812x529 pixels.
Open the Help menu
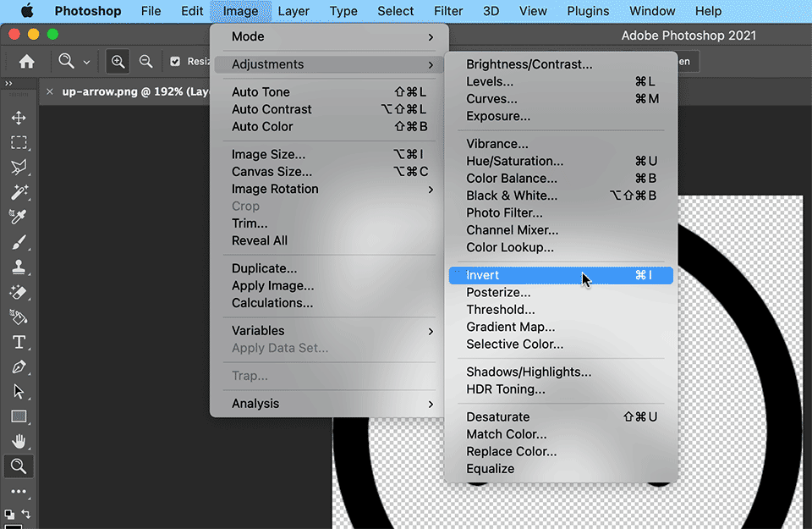coord(708,11)
